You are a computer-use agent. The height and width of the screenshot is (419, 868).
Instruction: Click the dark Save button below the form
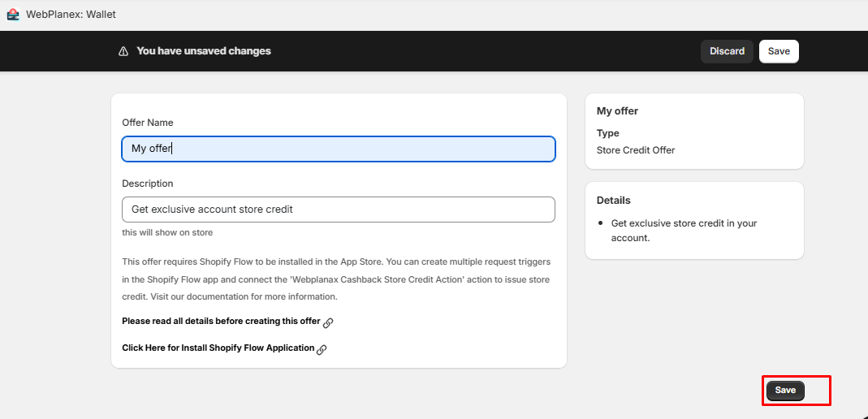[785, 391]
